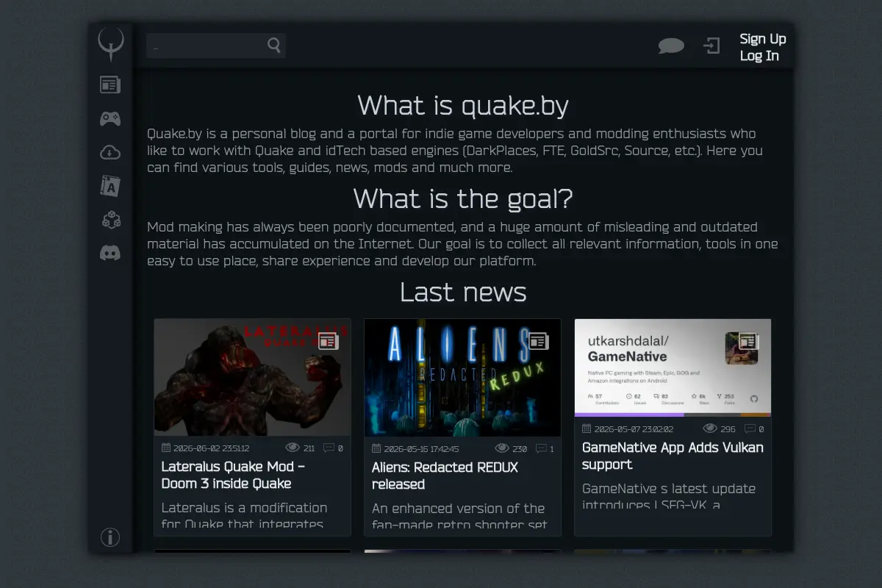Click the views eye icon on the Aliens card
This screenshot has width=882, height=588.
click(503, 448)
